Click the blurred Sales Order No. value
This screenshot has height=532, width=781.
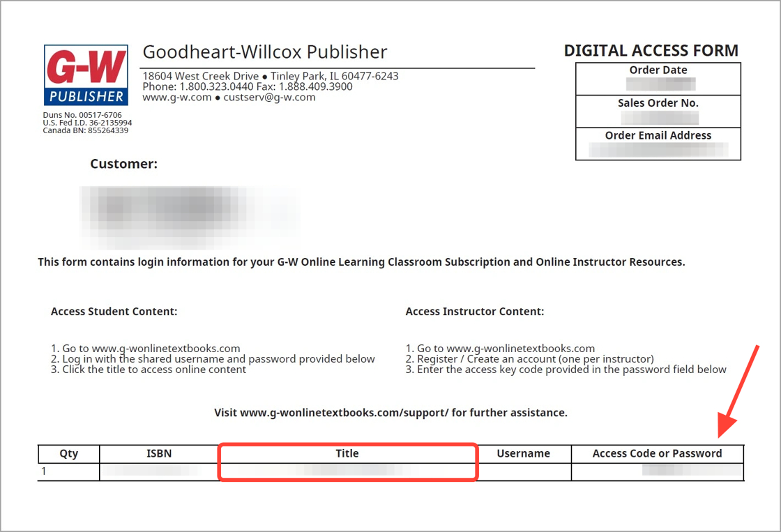coord(660,118)
